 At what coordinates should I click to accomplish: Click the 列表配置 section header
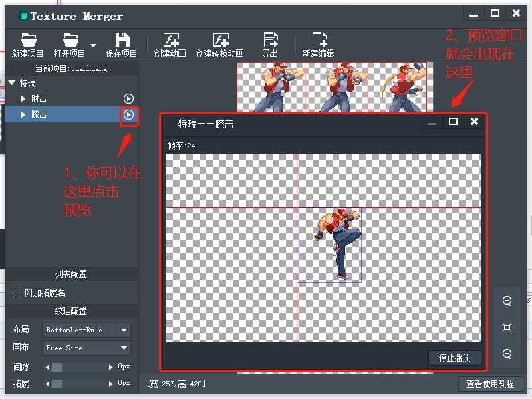click(x=71, y=274)
